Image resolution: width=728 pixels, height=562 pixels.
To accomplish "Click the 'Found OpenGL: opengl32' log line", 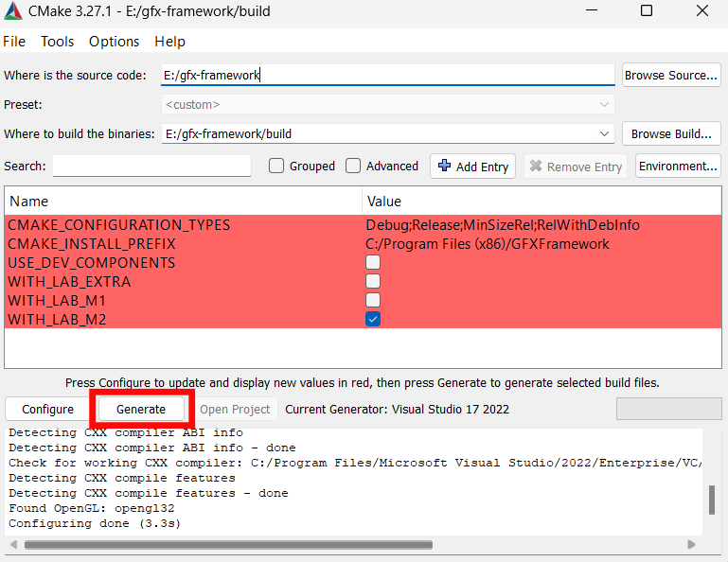I will point(92,508).
